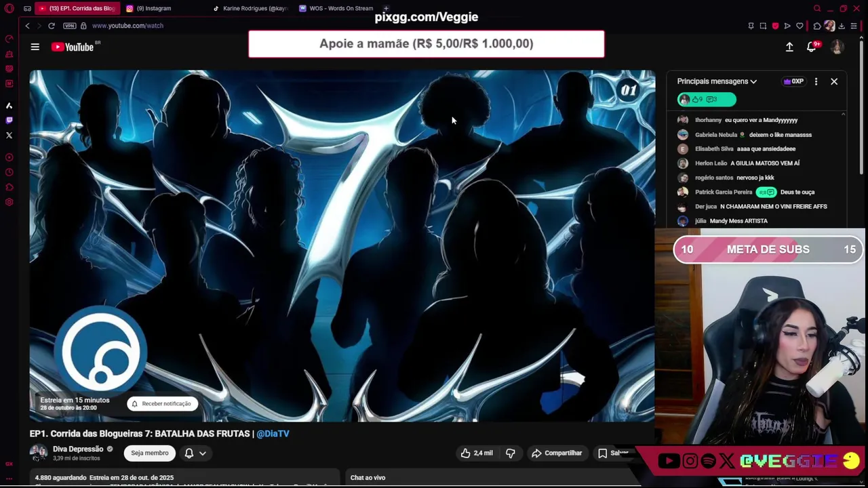Open the Twitch icon in Opera sidebar
The height and width of the screenshot is (488, 868).
[9, 120]
